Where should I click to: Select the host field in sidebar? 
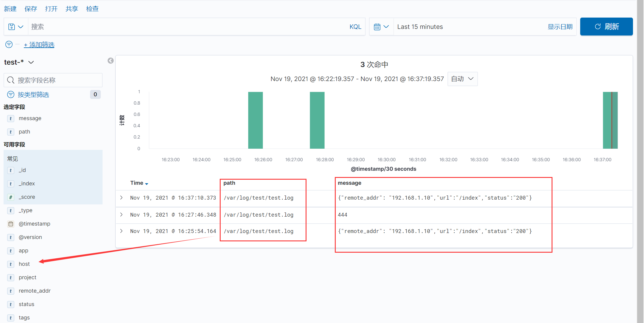tap(24, 264)
